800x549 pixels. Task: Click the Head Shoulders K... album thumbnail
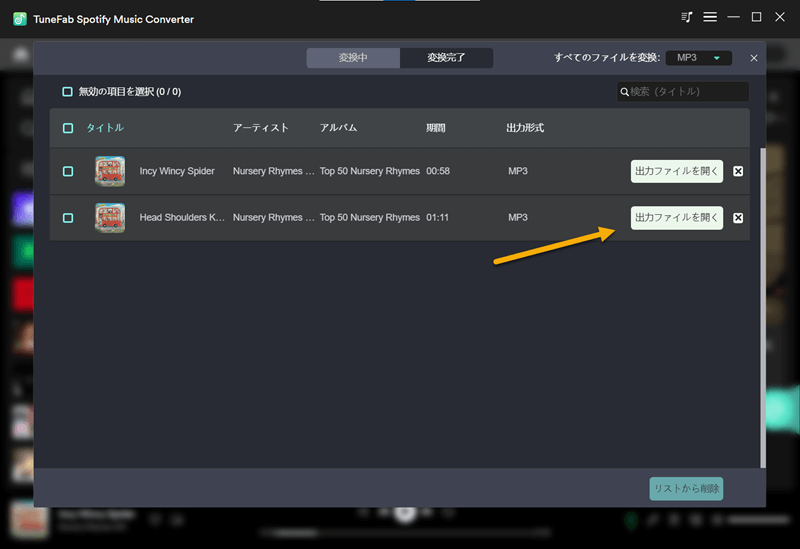[110, 217]
